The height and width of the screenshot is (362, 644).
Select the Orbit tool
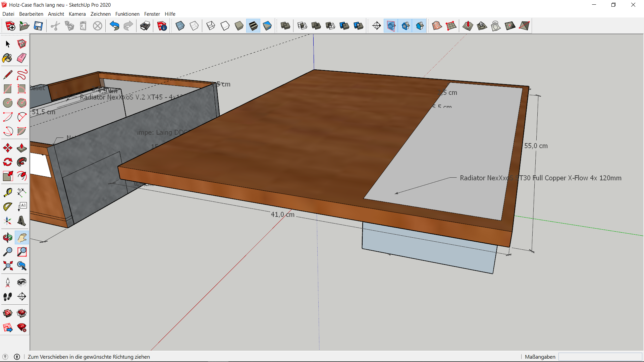coord(7,238)
